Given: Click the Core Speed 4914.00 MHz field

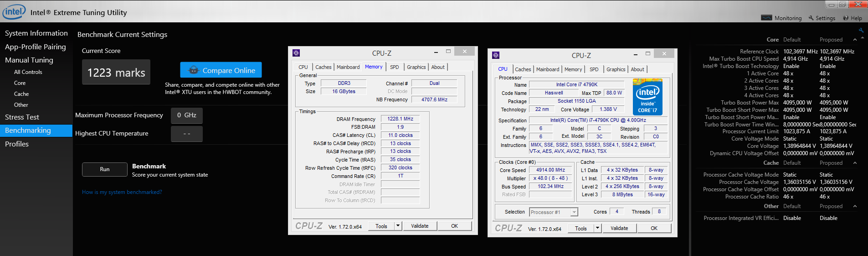Looking at the screenshot, I should pos(550,170).
